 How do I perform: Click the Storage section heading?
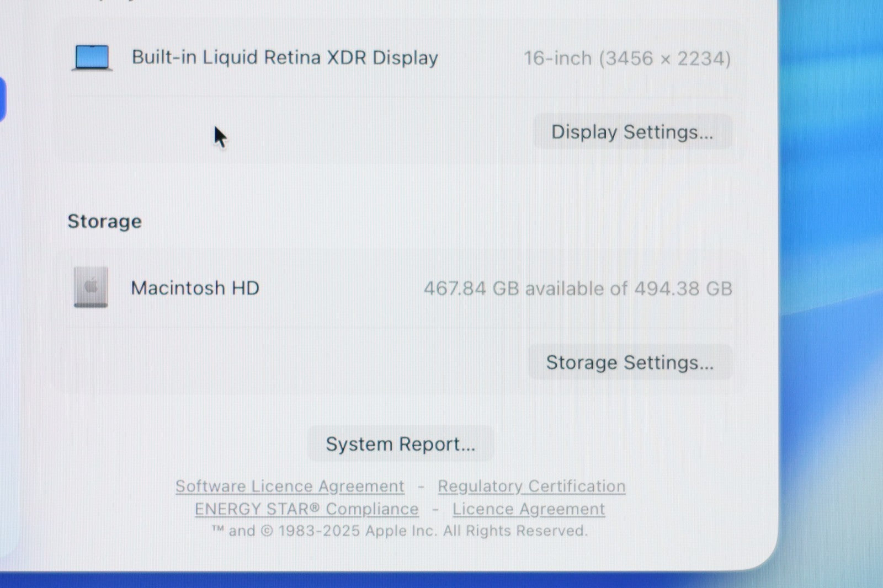point(104,221)
